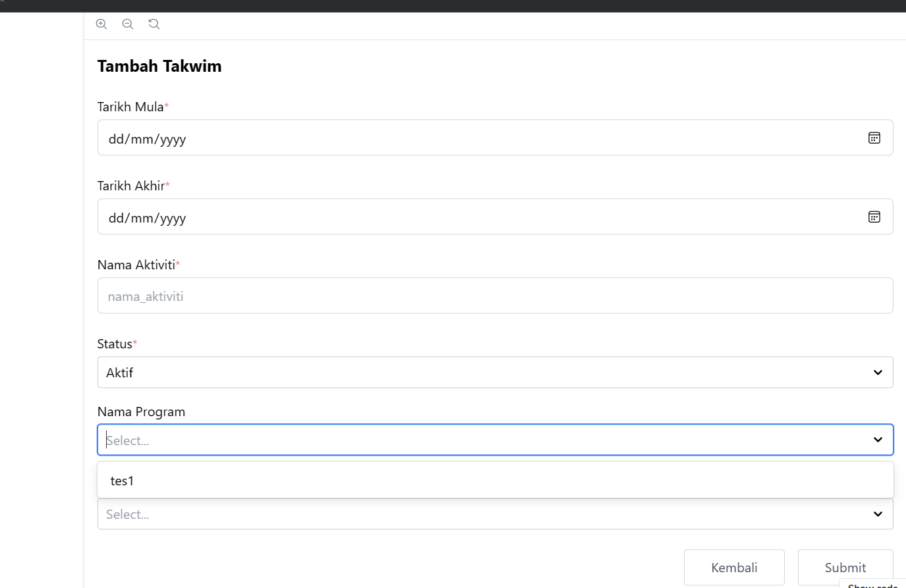Click the Show code tab at bottom

(x=872, y=585)
